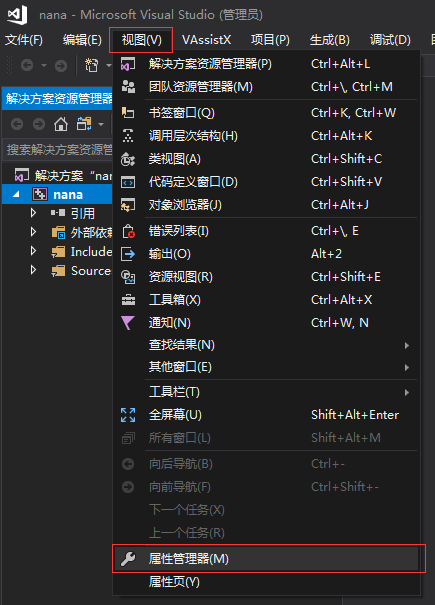Image resolution: width=435 pixels, height=605 pixels.
Task: Open the 生成(B) menu
Action: (330, 40)
